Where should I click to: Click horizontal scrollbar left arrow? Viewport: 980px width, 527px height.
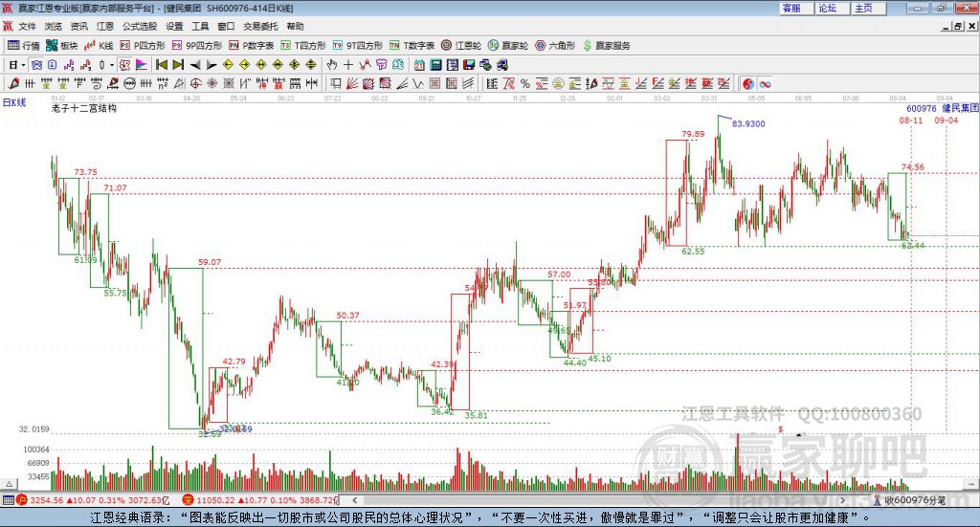355,500
